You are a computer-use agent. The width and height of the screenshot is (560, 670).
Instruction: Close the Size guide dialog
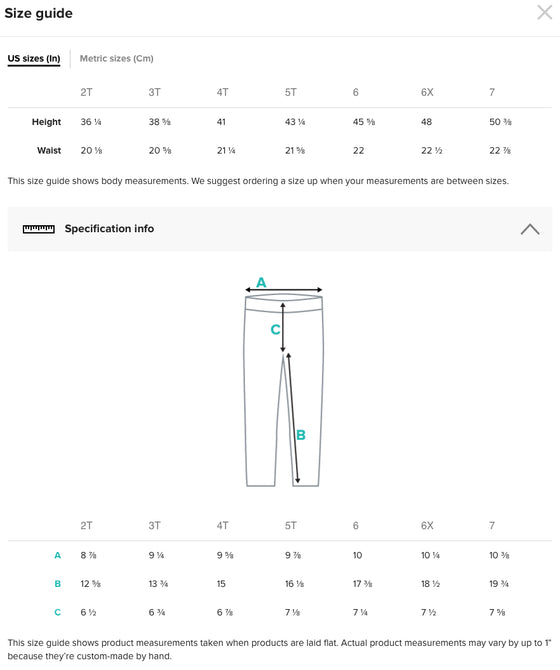coord(544,13)
